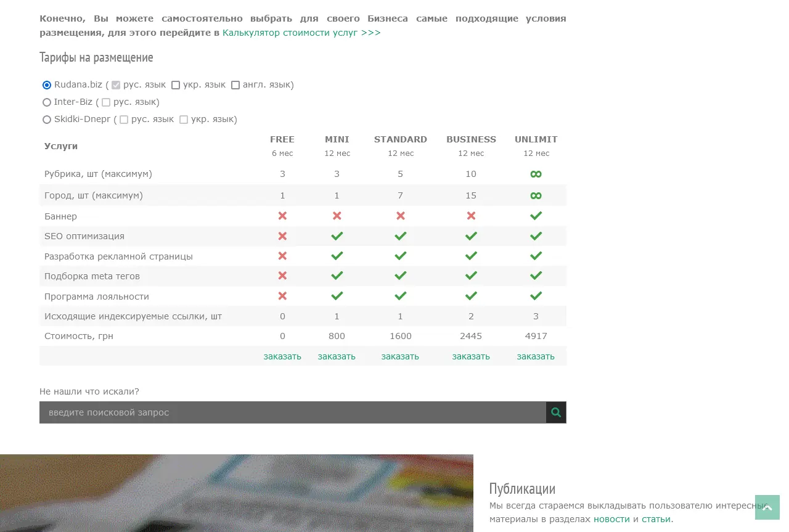
Task: Order the STANDARD plan via заказать
Action: [x=400, y=356]
